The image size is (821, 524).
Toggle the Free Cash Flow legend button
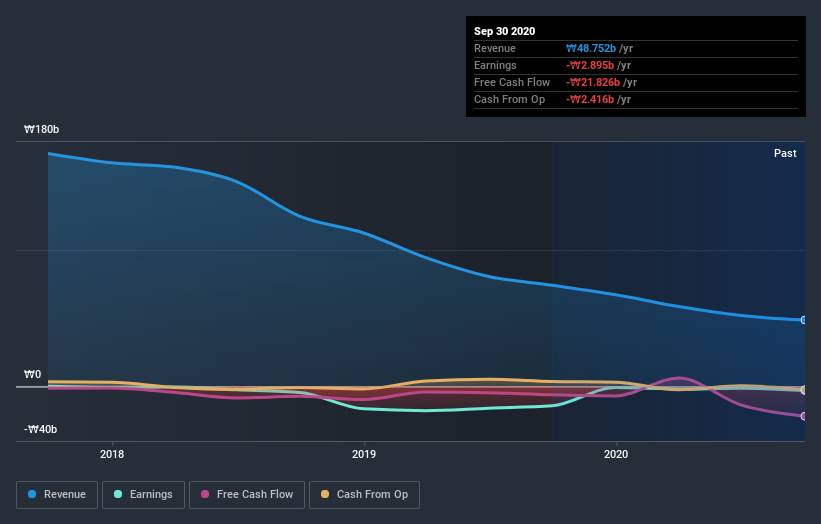pos(247,495)
